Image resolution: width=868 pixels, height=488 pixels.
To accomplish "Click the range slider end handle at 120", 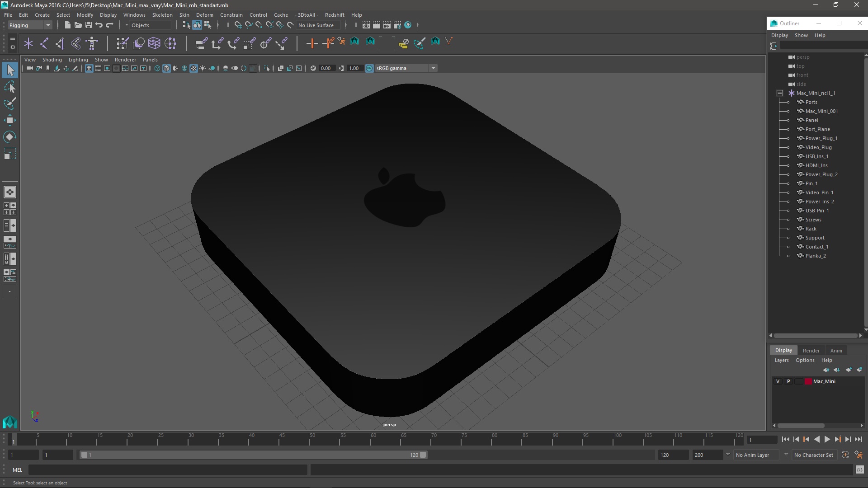I will pos(423,455).
